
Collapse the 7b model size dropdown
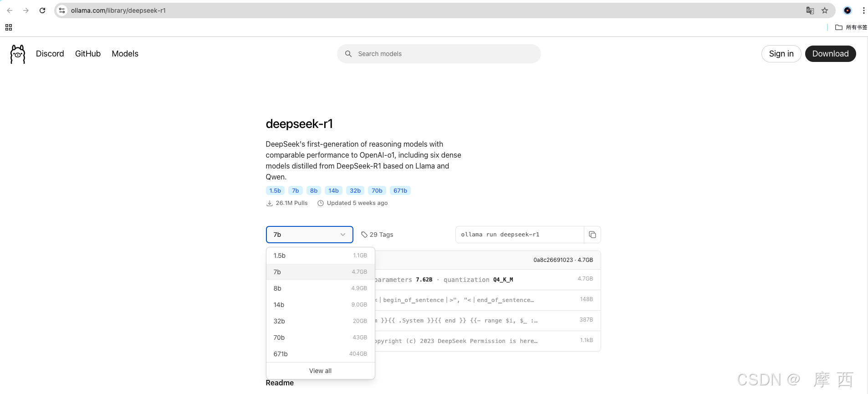[x=310, y=235]
